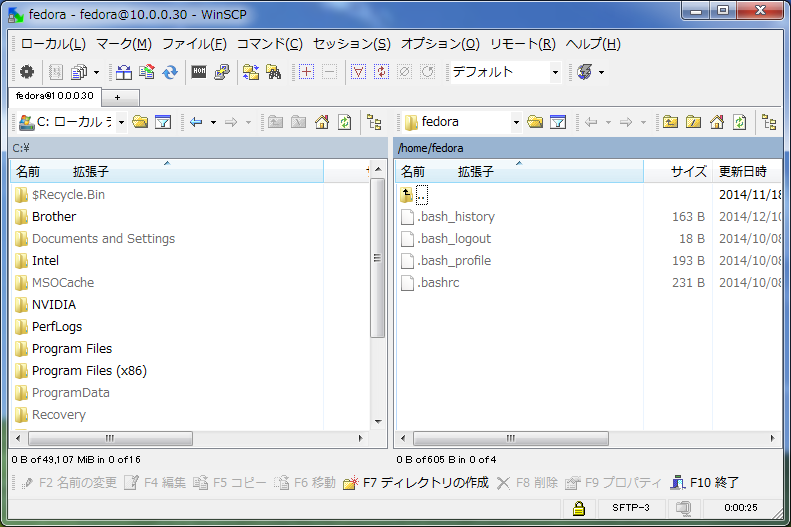Open the remote fedora directory dropdown
The height and width of the screenshot is (527, 791).
click(516, 122)
